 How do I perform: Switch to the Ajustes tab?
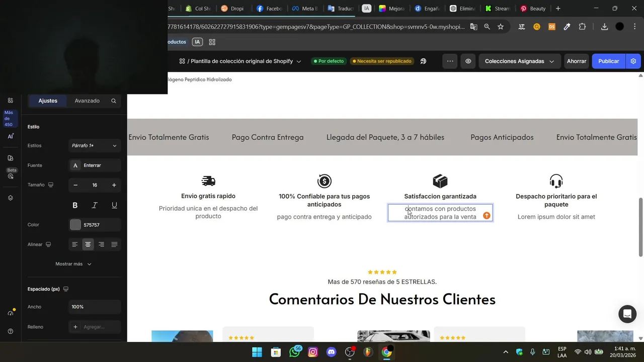(48, 101)
